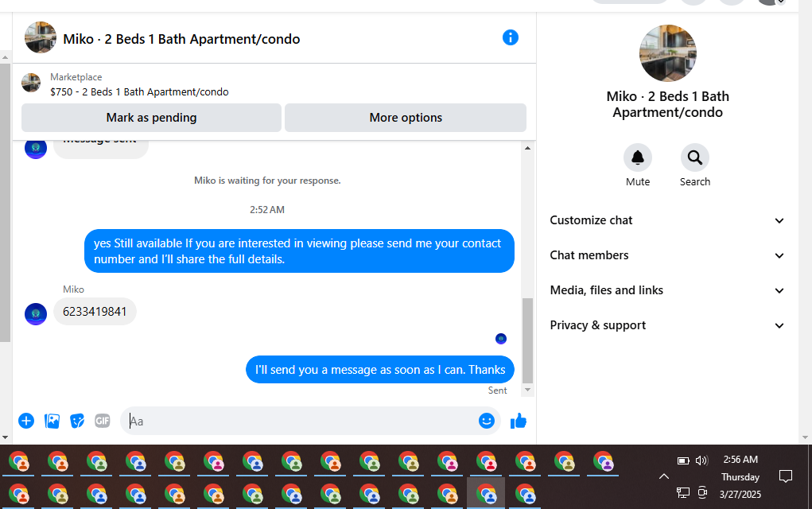Viewport: 812px width, 509px height.
Task: Open more actions with the blue plus icon
Action: pyautogui.click(x=26, y=421)
